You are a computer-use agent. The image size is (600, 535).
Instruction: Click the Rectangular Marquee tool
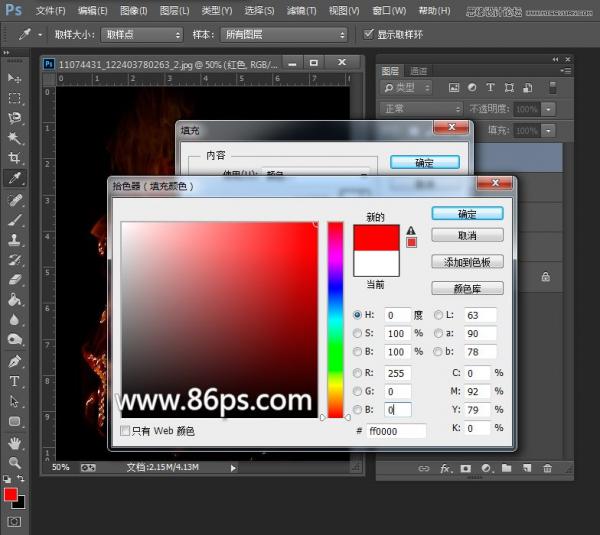(x=14, y=98)
